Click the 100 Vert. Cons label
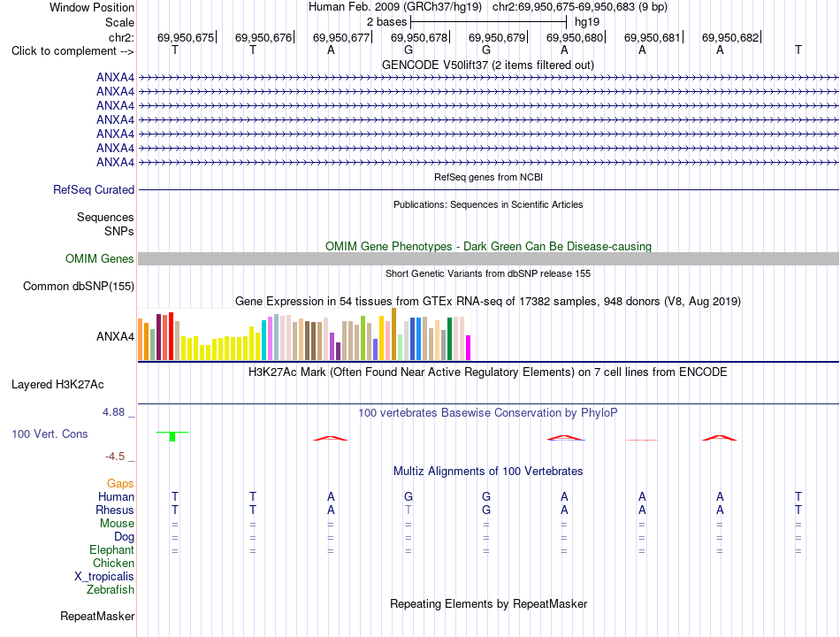Image resolution: width=840 pixels, height=637 pixels. [x=50, y=434]
